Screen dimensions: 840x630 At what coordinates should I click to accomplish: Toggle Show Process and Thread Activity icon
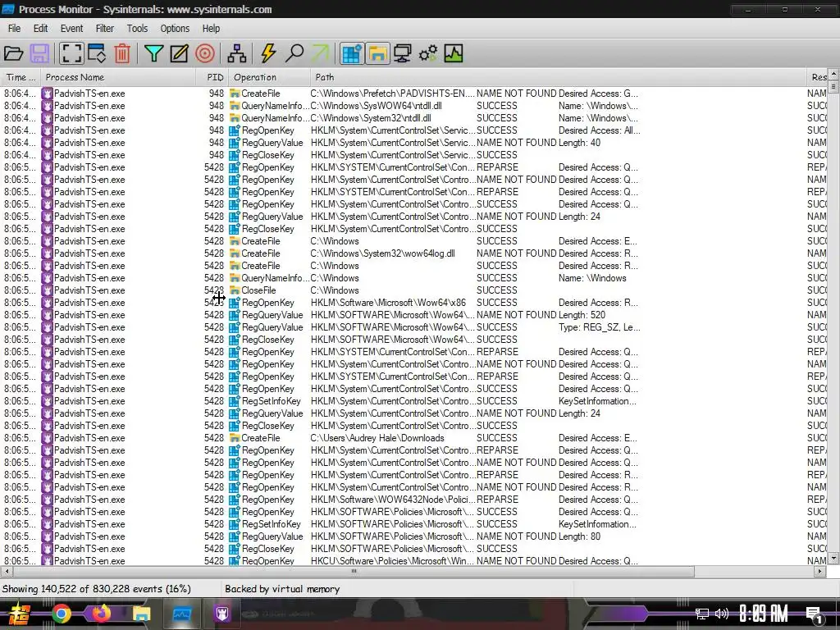tap(428, 53)
